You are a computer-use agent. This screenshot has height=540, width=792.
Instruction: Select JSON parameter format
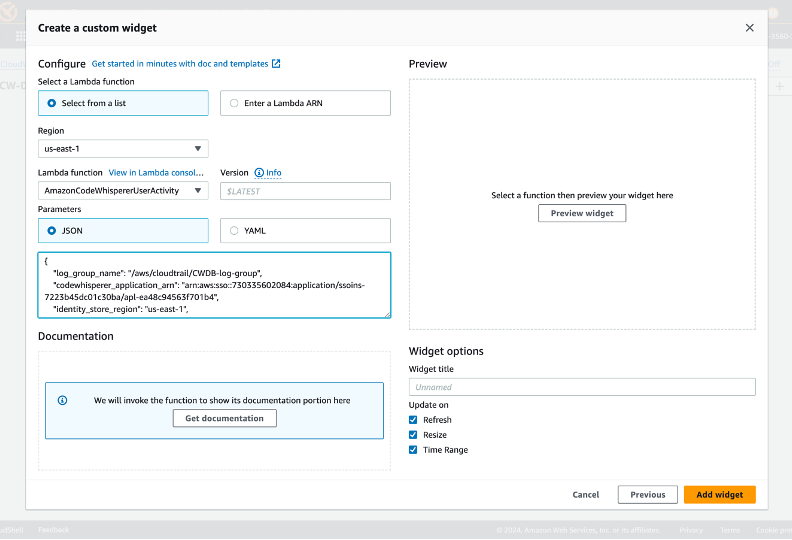51,230
